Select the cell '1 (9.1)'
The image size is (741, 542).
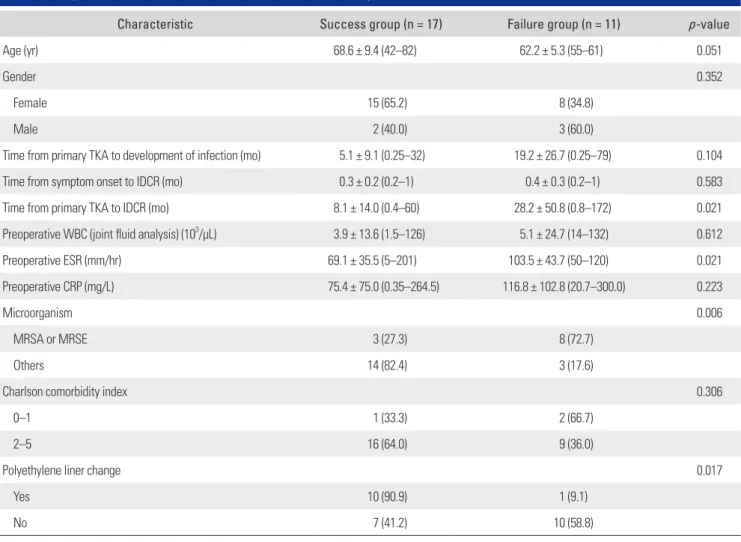pyautogui.click(x=573, y=497)
